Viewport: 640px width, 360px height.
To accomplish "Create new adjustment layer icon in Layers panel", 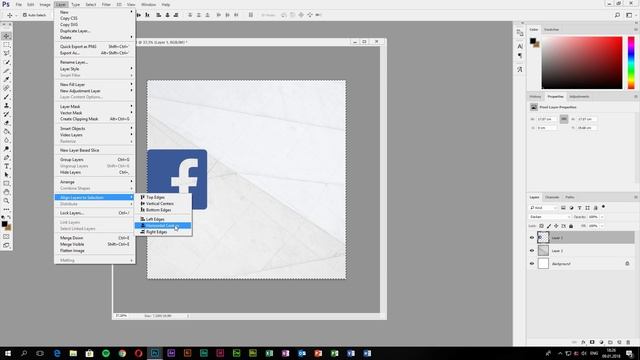I will pyautogui.click(x=601, y=342).
